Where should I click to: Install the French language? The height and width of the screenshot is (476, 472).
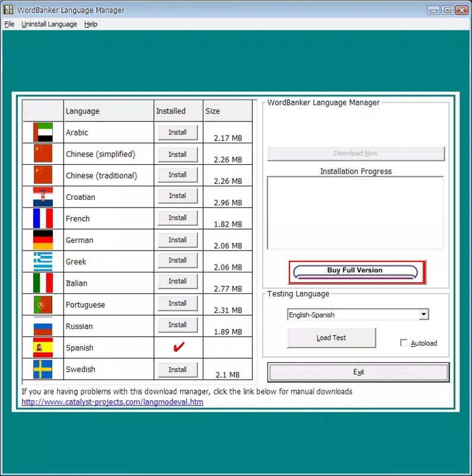click(x=178, y=218)
